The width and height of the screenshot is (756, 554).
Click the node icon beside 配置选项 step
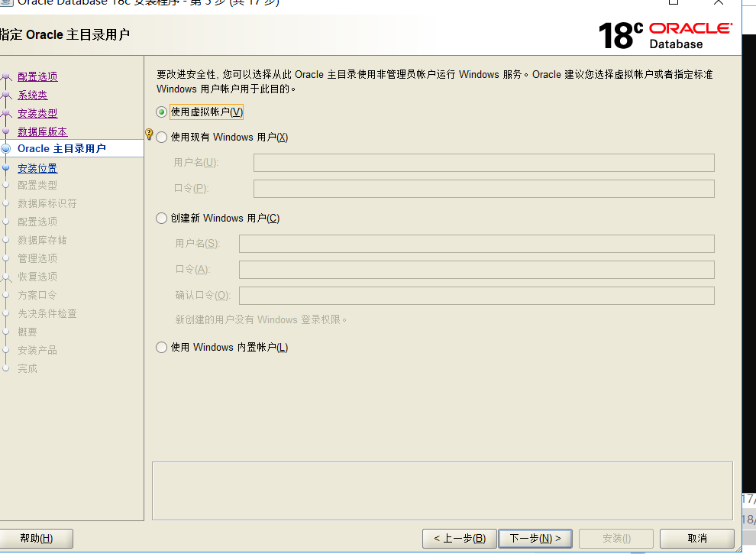pos(6,76)
